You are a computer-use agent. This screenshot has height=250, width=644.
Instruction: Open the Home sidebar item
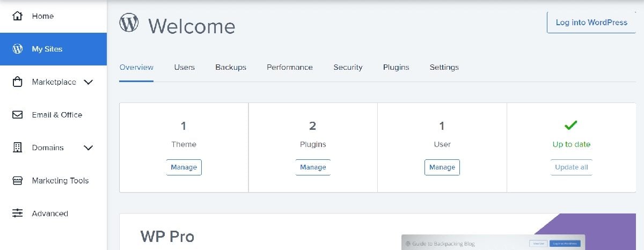[x=54, y=16]
